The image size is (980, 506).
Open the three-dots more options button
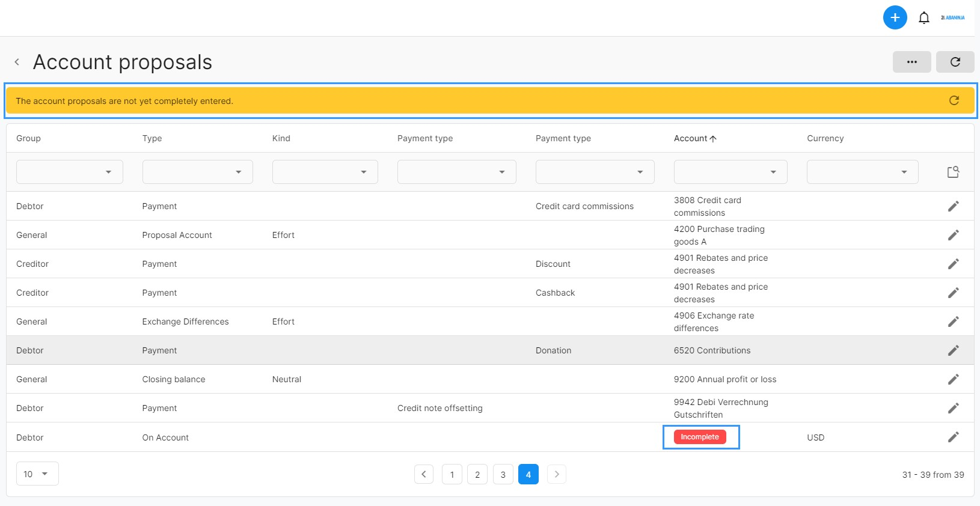[911, 62]
